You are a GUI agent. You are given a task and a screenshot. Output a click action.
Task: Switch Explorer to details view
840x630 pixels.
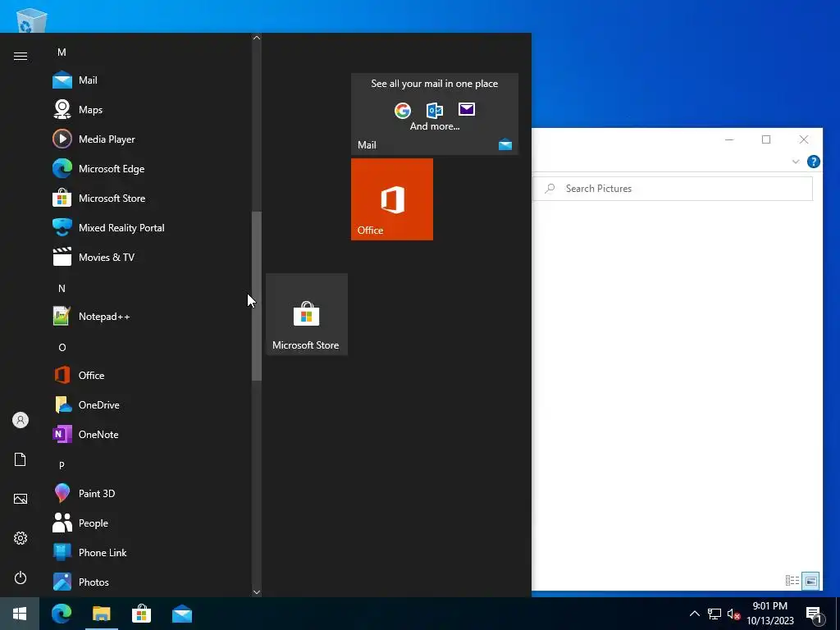[x=792, y=581]
